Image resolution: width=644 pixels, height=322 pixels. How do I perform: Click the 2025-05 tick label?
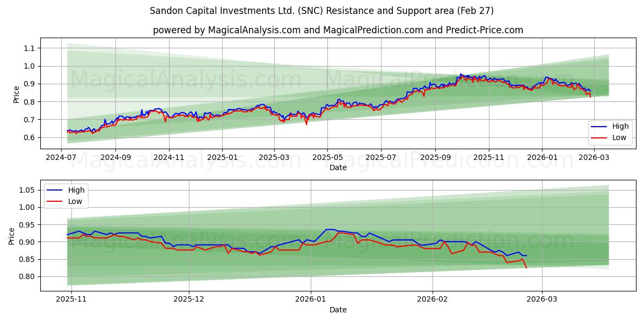pos(328,158)
